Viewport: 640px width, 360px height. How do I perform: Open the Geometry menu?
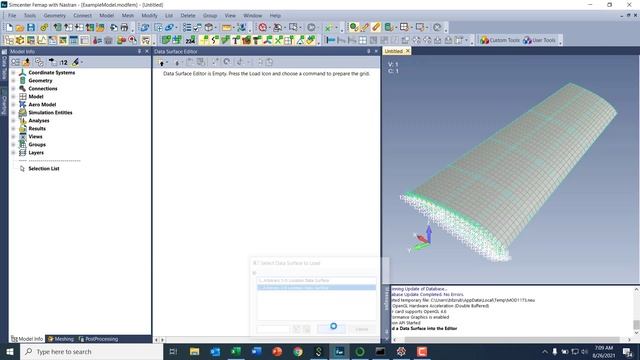tap(54, 16)
